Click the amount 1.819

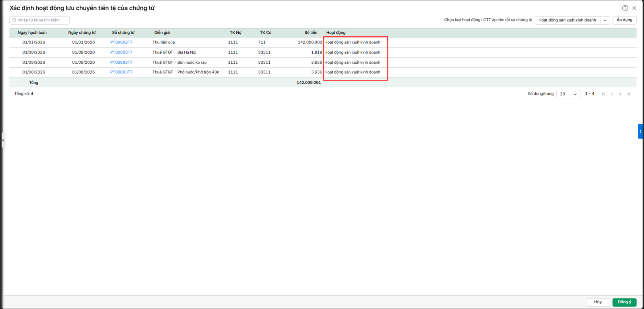[x=317, y=52]
